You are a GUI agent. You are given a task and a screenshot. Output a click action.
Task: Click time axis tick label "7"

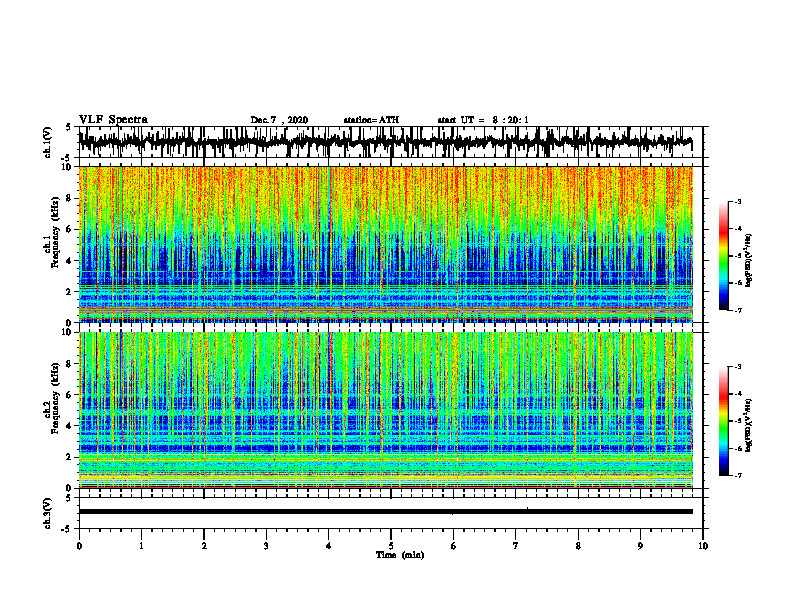coord(516,546)
